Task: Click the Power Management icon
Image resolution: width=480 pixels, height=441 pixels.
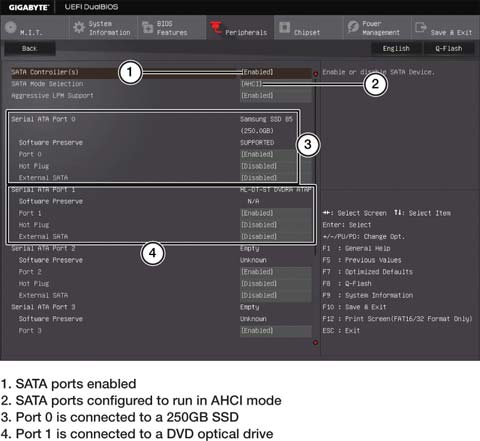Action: [x=353, y=26]
